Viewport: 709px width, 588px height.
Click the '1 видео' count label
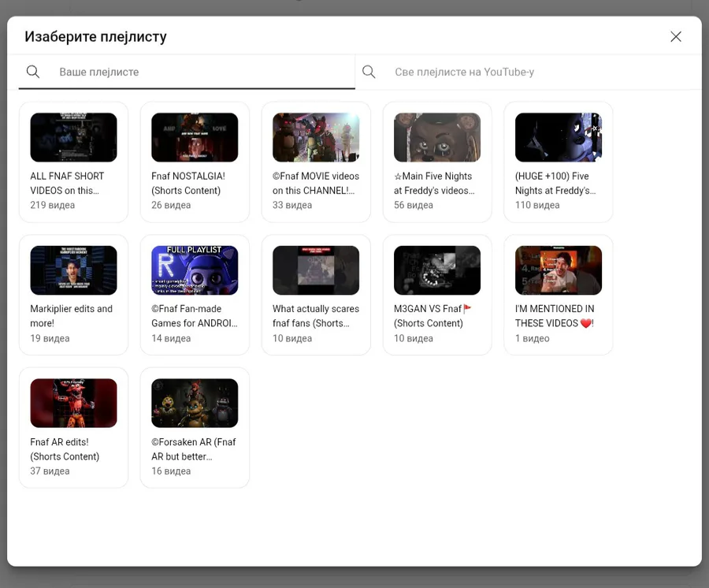click(533, 338)
